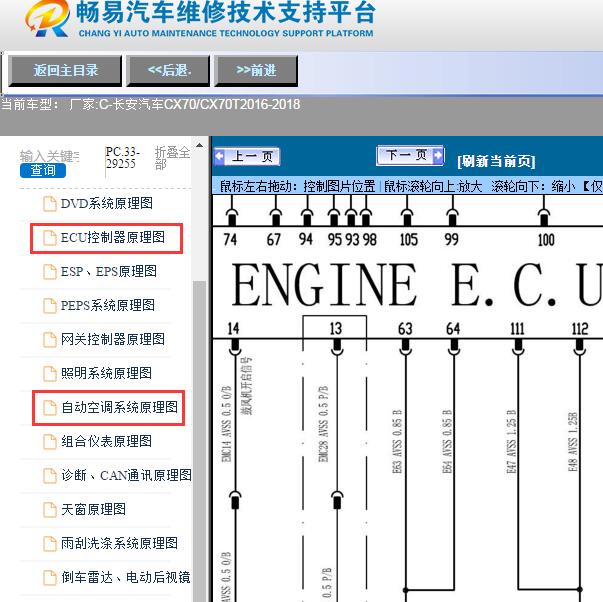The height and width of the screenshot is (602, 603).
Task: Click the document icon beside 倒车雷达、电动后视镜
Action: (50, 577)
